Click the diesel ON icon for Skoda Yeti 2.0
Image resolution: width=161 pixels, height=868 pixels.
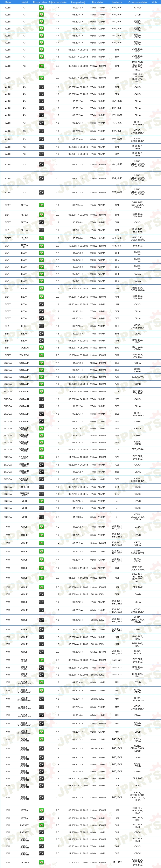pos(41,517)
